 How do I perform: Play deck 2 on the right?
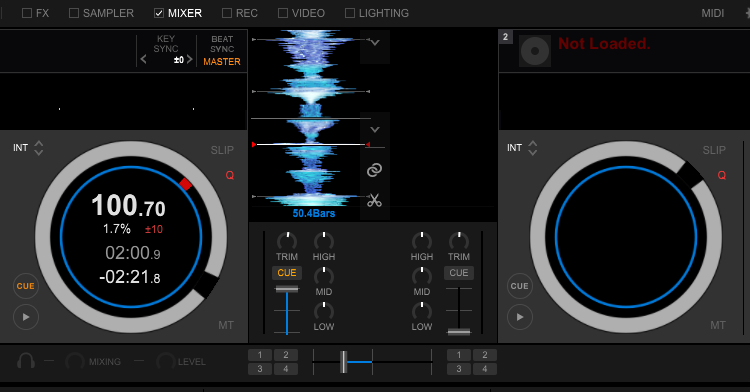point(520,317)
